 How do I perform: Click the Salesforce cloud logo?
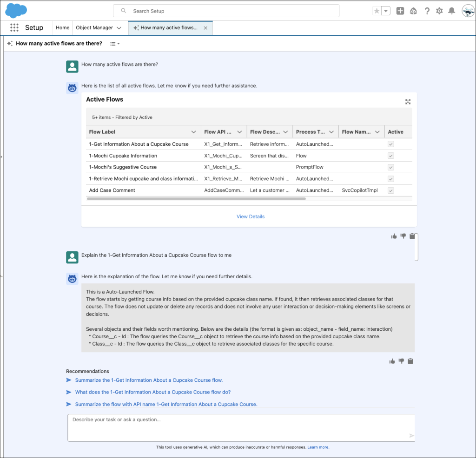16,11
